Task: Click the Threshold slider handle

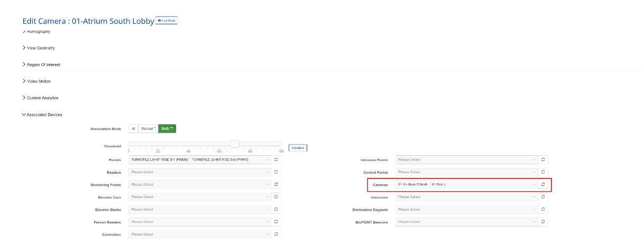Action: 235,144
